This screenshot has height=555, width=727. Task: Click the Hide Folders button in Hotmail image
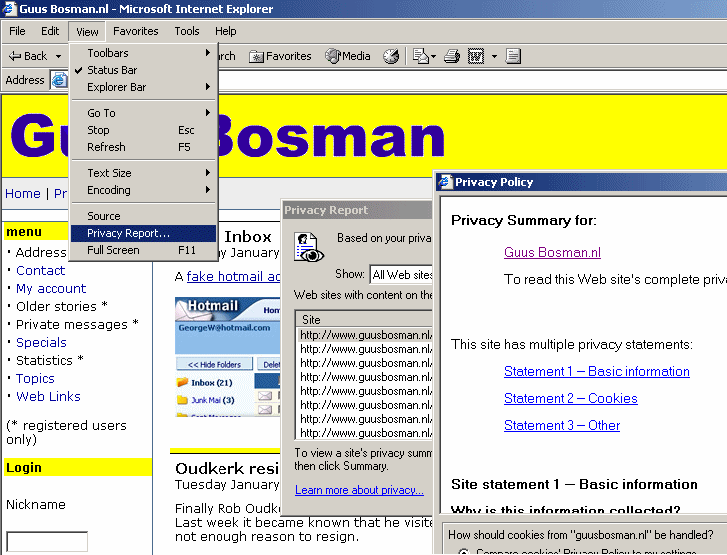tap(214, 364)
